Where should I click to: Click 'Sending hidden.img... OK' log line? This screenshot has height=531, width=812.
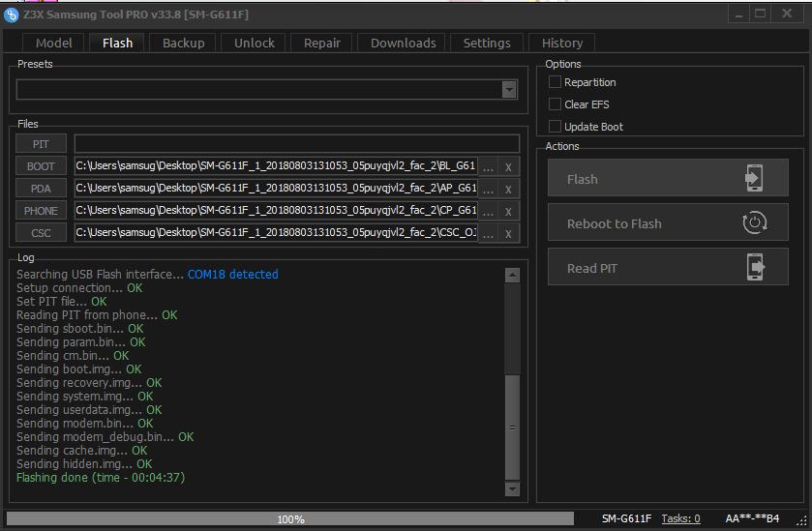click(84, 464)
